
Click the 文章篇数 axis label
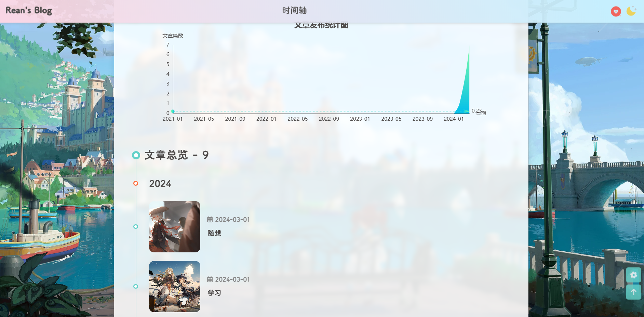coord(173,36)
